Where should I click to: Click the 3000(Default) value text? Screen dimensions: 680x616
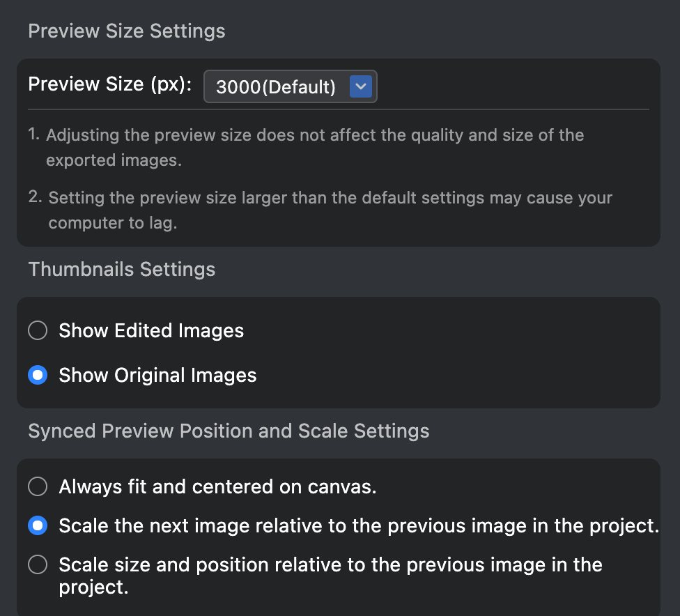(x=276, y=87)
